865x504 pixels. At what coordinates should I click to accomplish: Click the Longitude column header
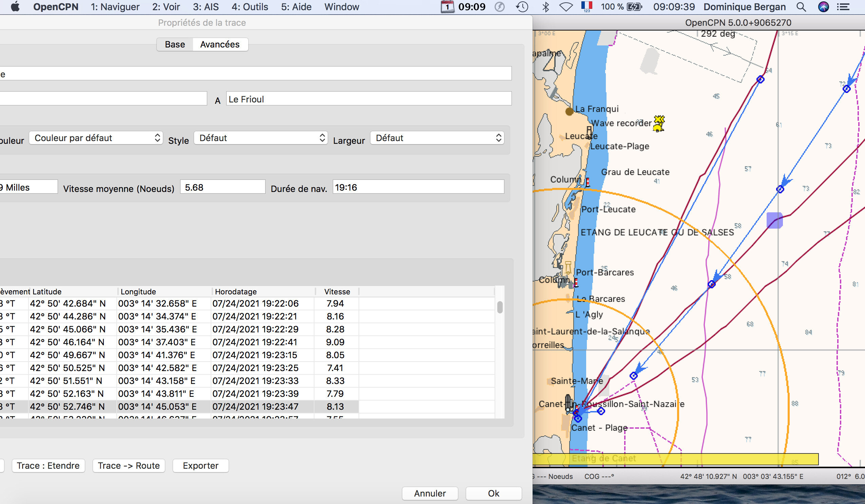click(x=165, y=291)
